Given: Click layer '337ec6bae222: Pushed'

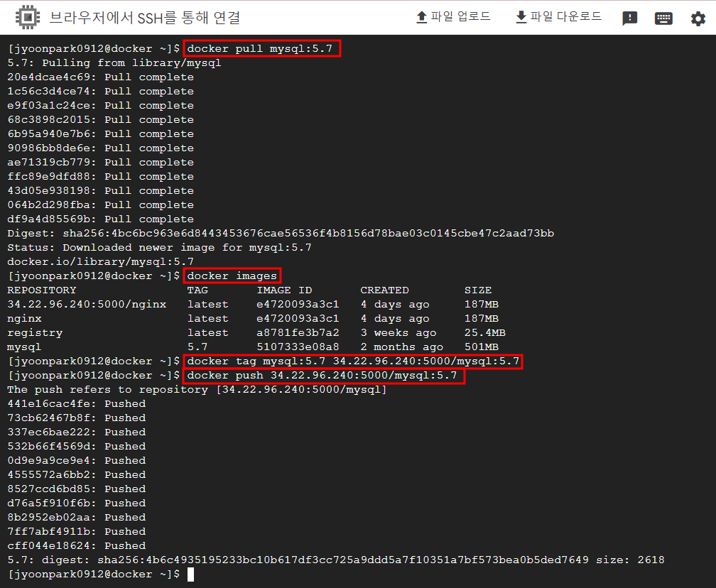Looking at the screenshot, I should point(77,432).
